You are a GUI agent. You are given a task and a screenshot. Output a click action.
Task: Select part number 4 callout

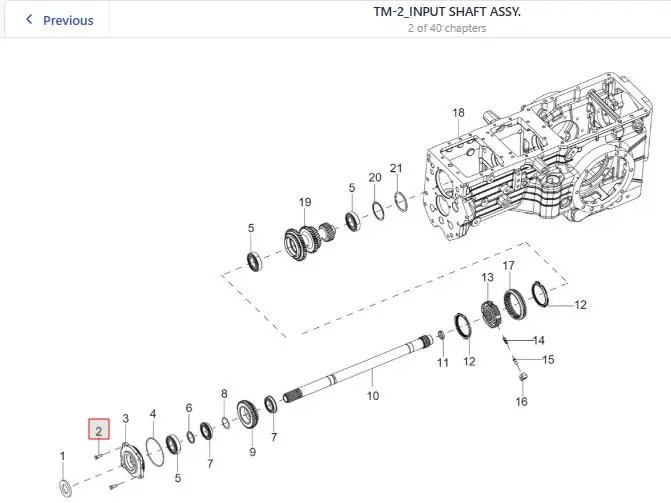153,414
